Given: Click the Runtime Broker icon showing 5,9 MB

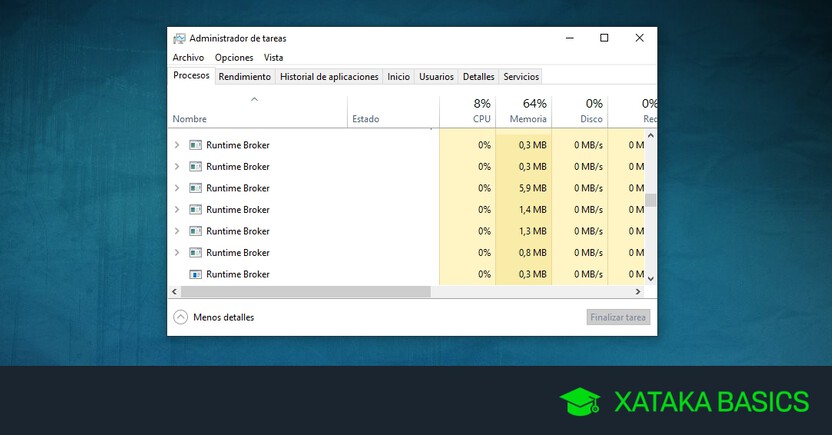Looking at the screenshot, I should coord(196,188).
